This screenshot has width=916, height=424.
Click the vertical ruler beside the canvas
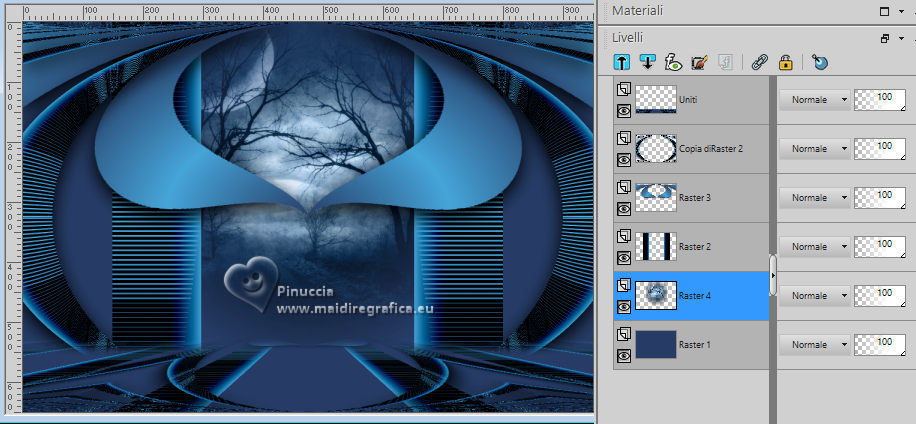13,217
